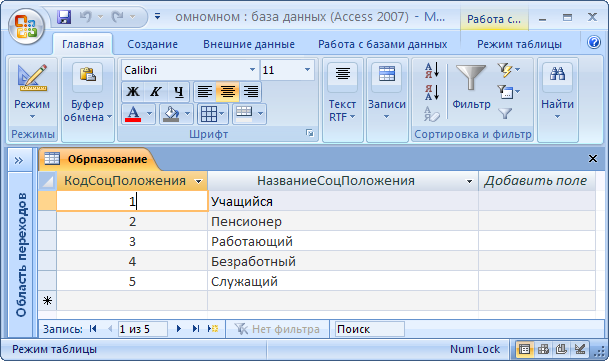This screenshot has height=361, width=609.
Task: Apply red font color
Action: pos(133,114)
